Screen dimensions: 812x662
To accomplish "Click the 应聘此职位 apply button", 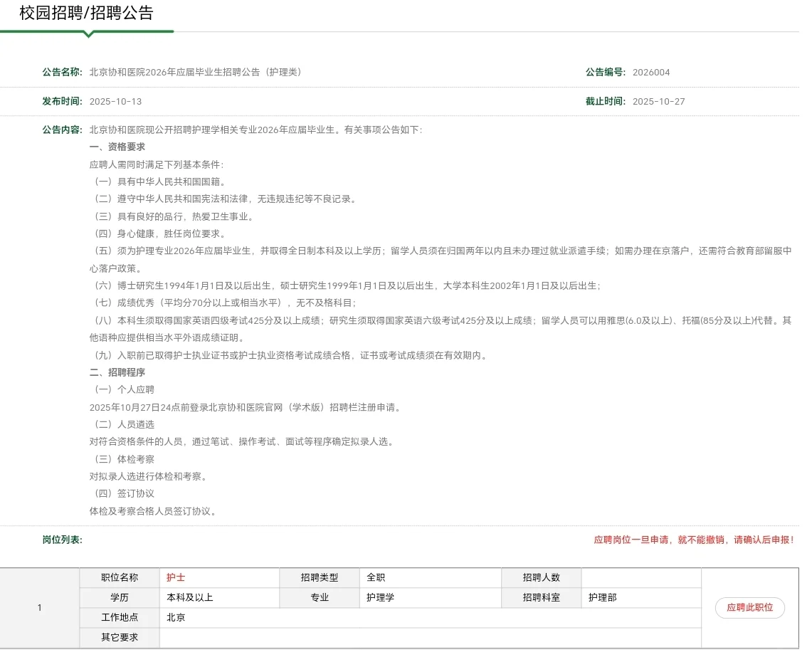I will point(749,608).
